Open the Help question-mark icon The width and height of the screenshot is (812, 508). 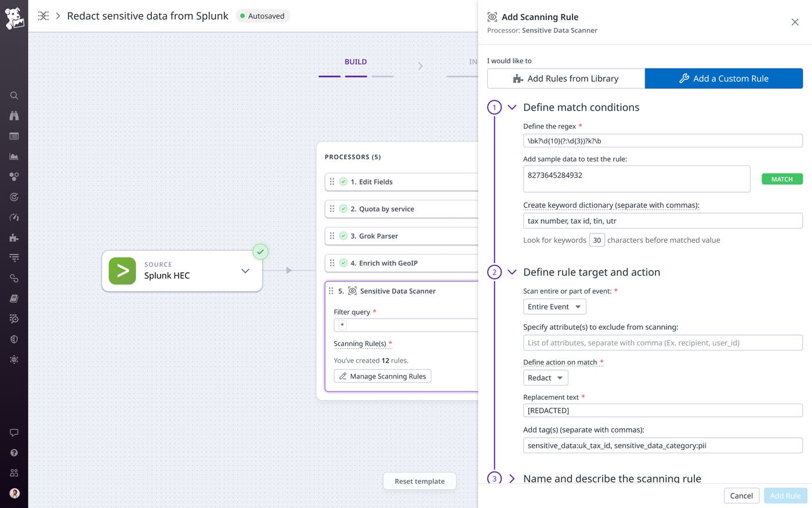pyautogui.click(x=14, y=452)
